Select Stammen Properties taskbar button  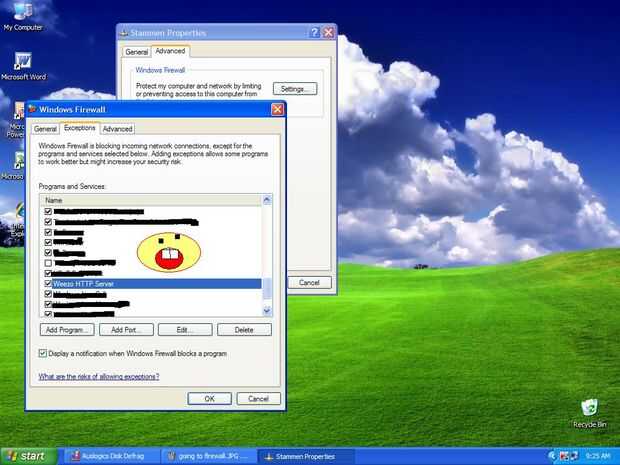(x=305, y=456)
